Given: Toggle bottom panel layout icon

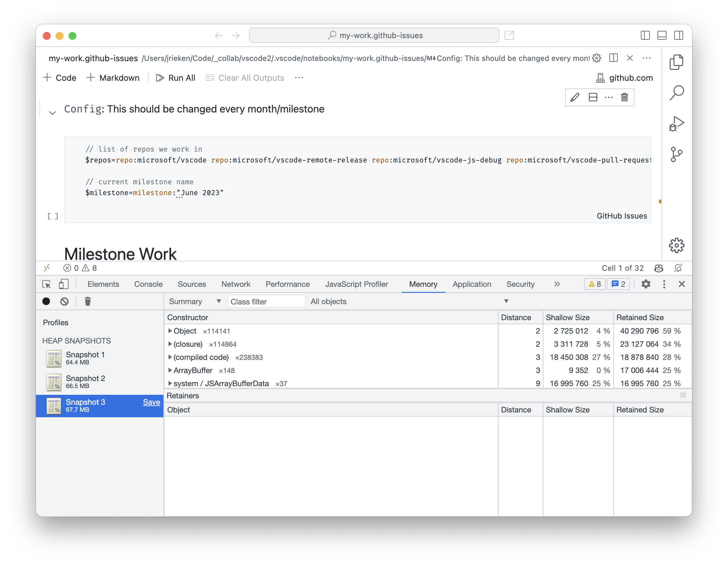Looking at the screenshot, I should (x=662, y=35).
